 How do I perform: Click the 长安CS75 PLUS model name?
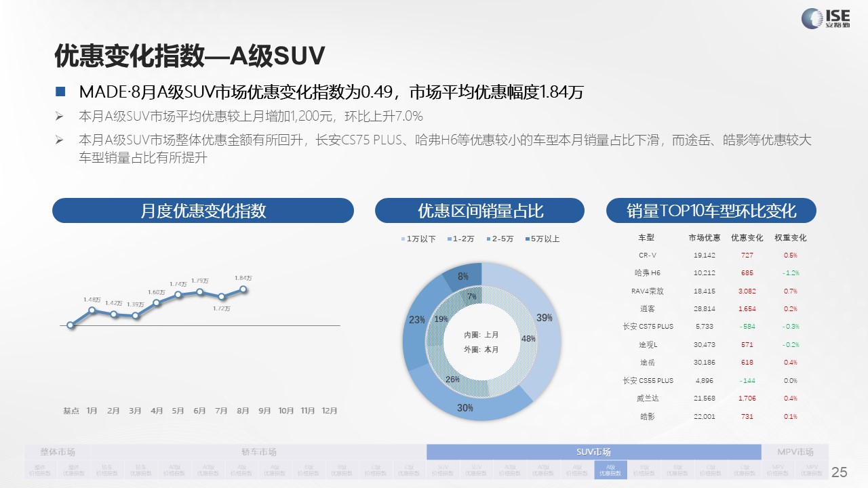[648, 327]
